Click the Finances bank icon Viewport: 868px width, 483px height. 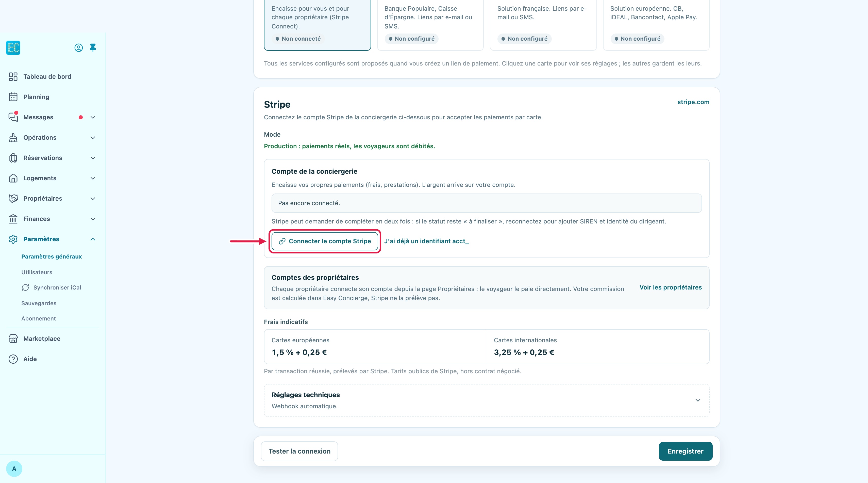point(13,219)
